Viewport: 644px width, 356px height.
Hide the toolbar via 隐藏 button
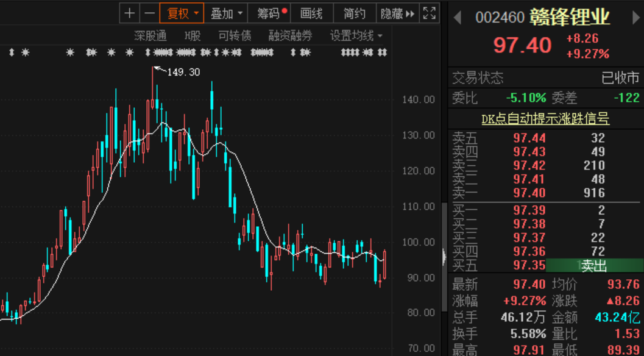pyautogui.click(x=397, y=13)
